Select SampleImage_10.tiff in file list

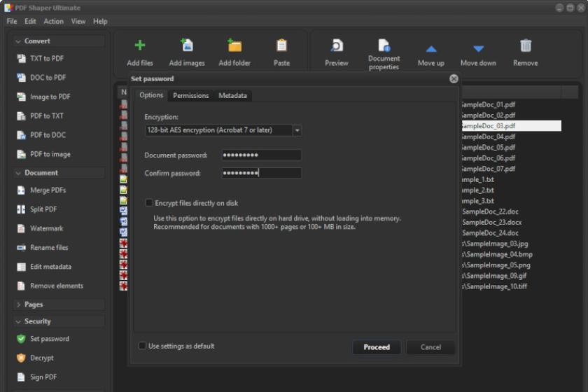tap(494, 286)
